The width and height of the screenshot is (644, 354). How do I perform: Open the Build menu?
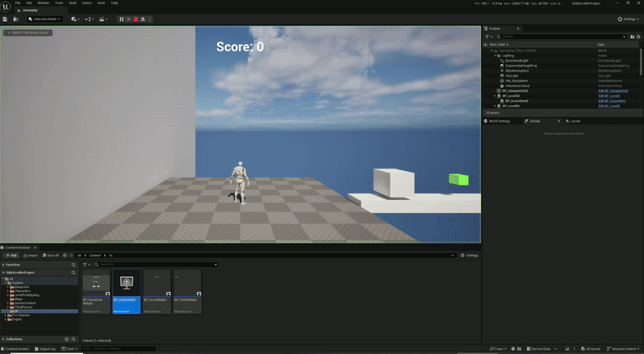point(73,3)
